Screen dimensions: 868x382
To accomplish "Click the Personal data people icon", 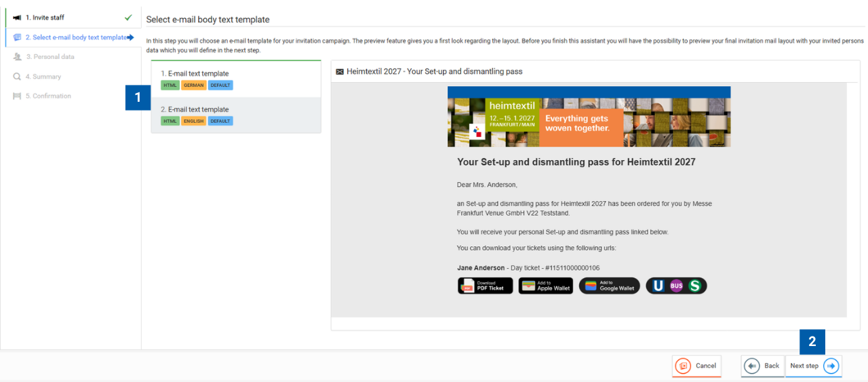I will 17,57.
